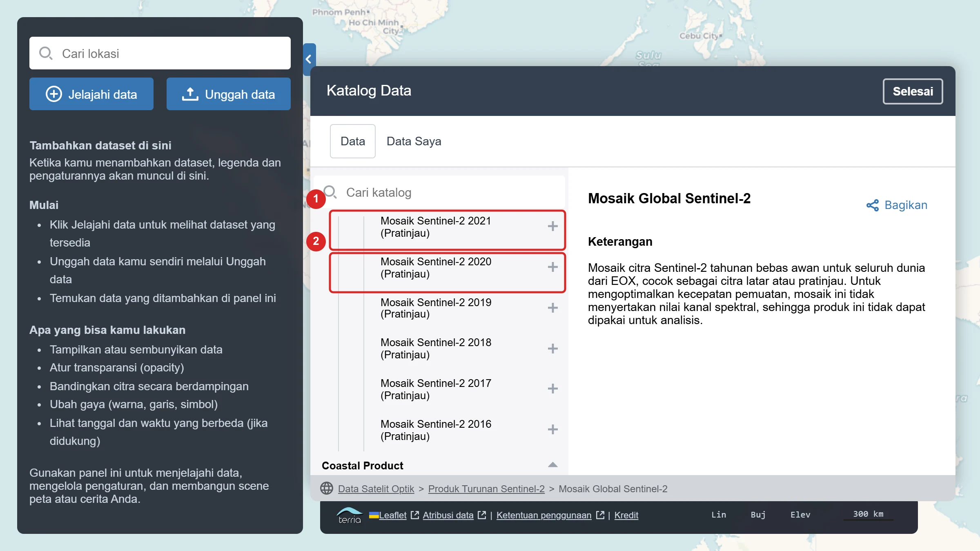The height and width of the screenshot is (551, 980).
Task: Click the Mosaik Global Sentinel-2 breadcrumb text
Action: pos(613,489)
